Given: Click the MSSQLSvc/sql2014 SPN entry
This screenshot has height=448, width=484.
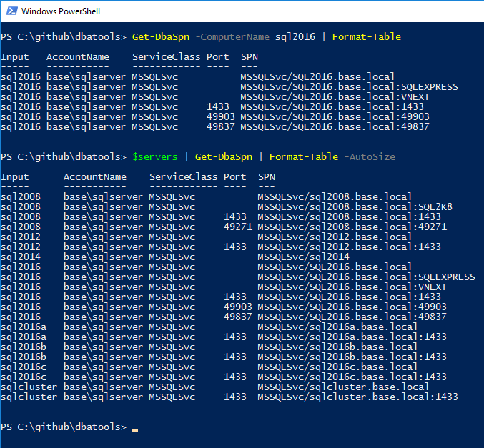Looking at the screenshot, I should (x=303, y=257).
